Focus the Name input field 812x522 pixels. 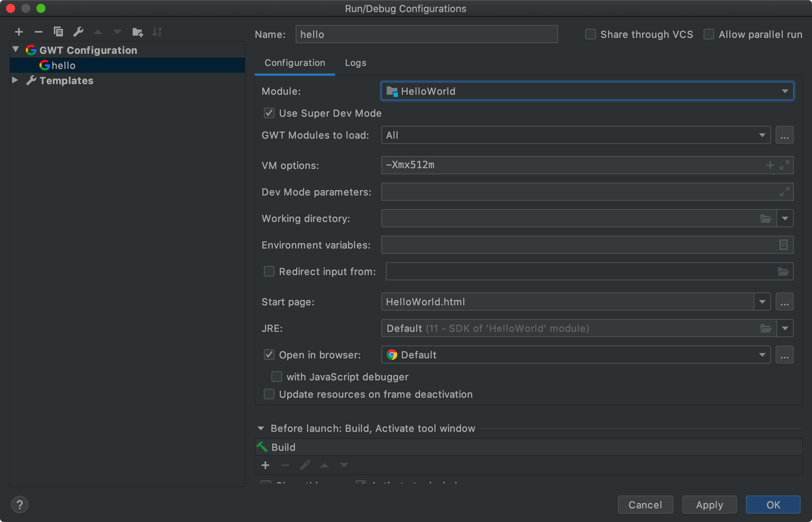tap(426, 34)
